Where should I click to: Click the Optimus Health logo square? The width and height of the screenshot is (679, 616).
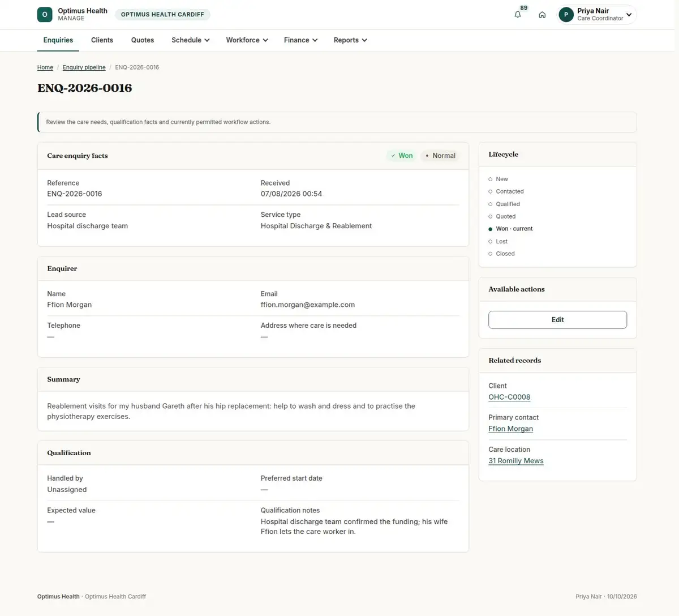coord(45,15)
